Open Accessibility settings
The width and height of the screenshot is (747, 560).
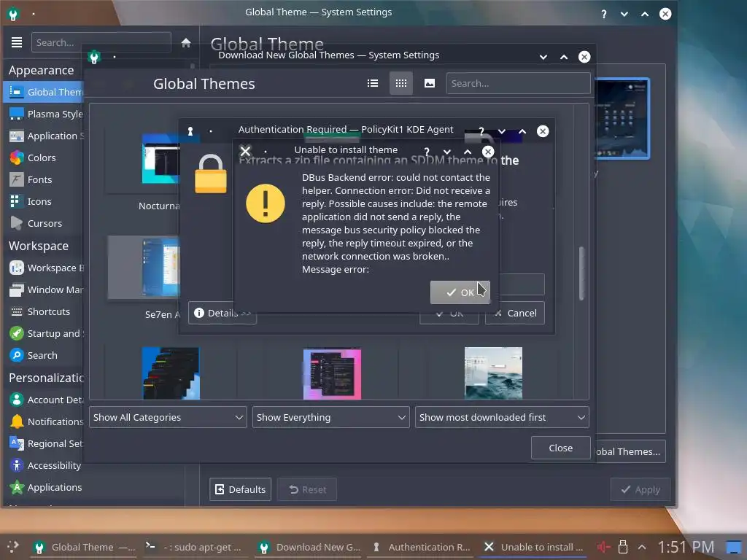pyautogui.click(x=44, y=465)
